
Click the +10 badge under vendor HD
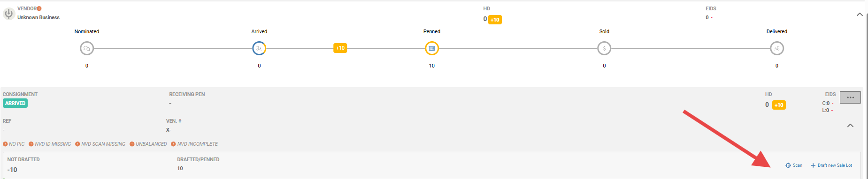[x=495, y=20]
